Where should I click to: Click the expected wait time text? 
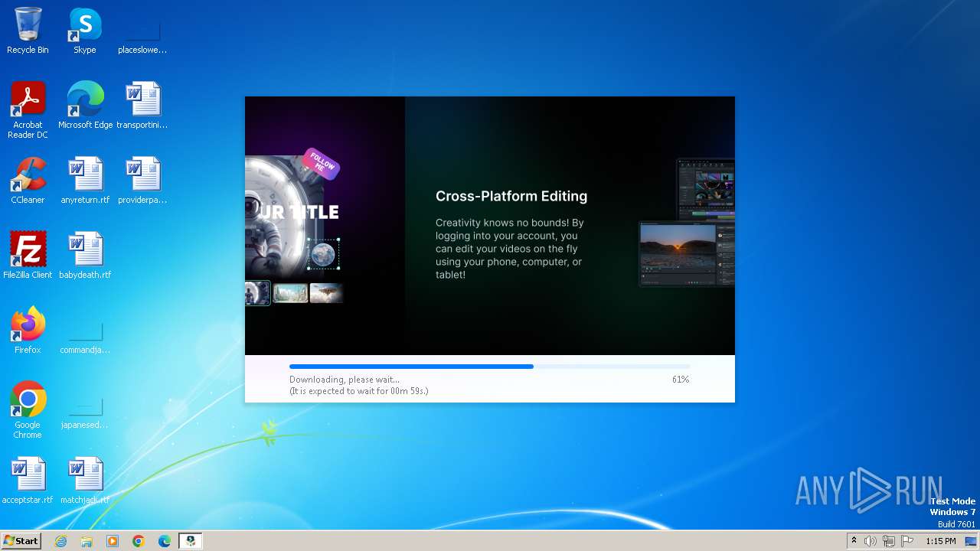[359, 391]
